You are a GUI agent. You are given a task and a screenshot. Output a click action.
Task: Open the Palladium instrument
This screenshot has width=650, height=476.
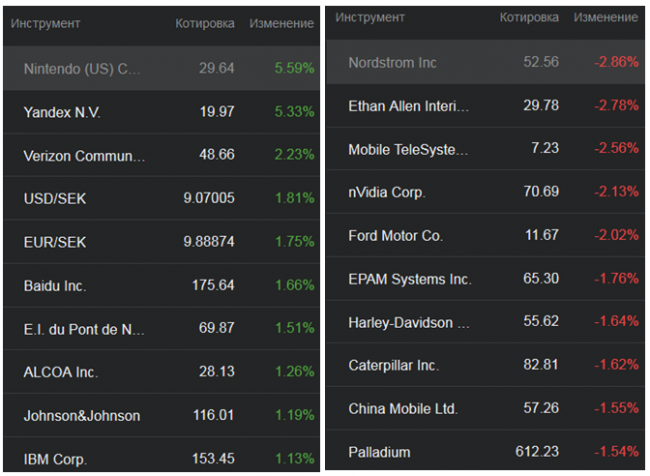coord(378,453)
